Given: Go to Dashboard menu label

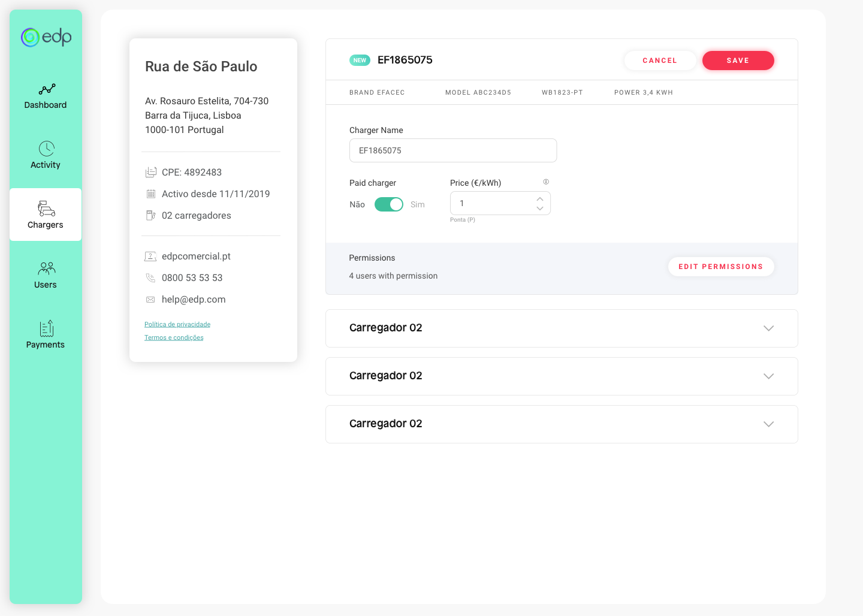Looking at the screenshot, I should click(x=46, y=105).
